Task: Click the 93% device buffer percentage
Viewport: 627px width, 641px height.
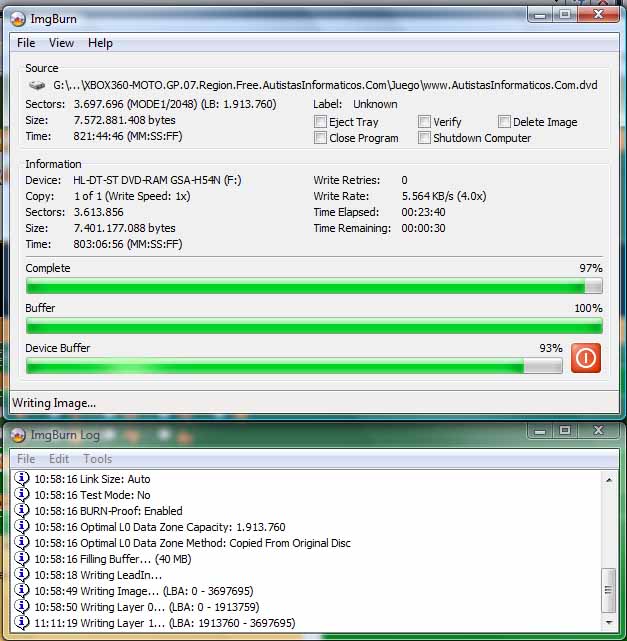Action: [551, 348]
